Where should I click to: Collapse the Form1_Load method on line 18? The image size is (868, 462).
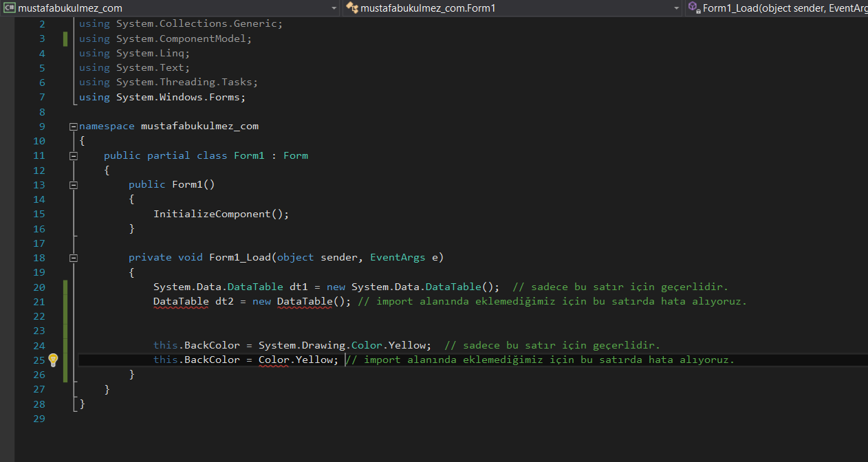pyautogui.click(x=73, y=257)
